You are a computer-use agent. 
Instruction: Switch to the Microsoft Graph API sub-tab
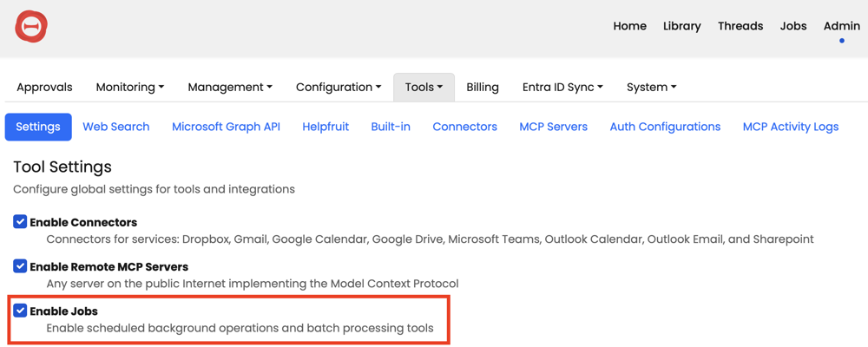226,127
